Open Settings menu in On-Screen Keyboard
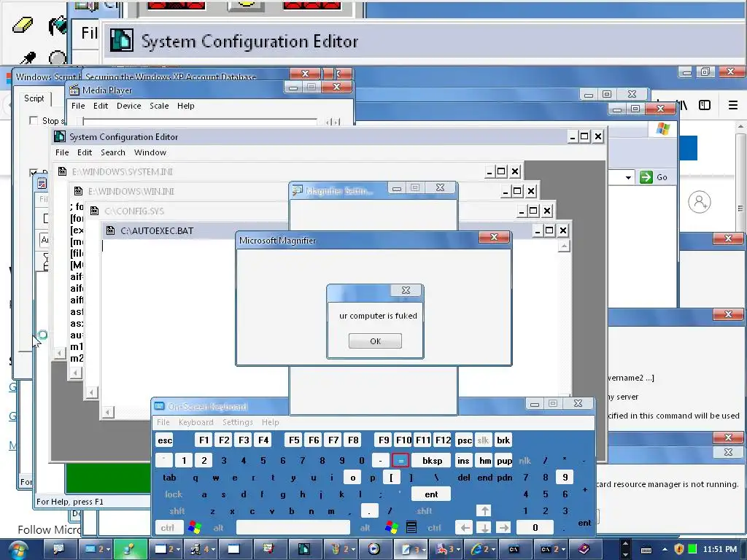 (x=237, y=422)
